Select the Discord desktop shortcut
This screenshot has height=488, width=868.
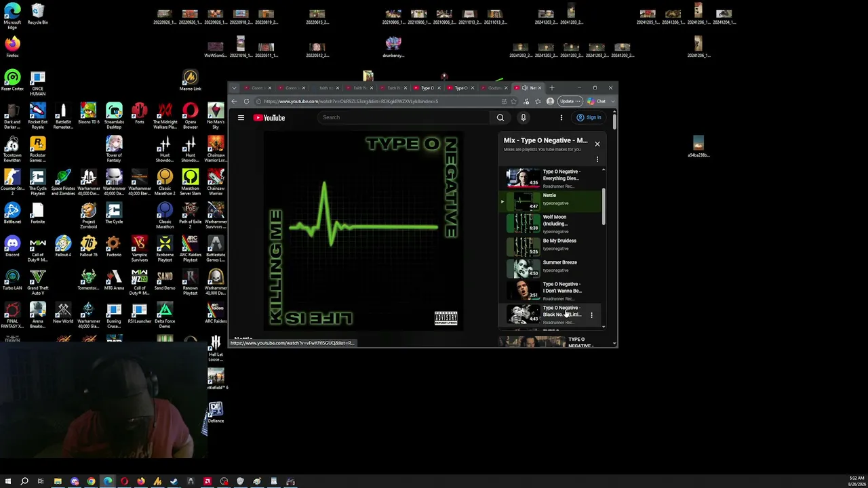tap(12, 247)
